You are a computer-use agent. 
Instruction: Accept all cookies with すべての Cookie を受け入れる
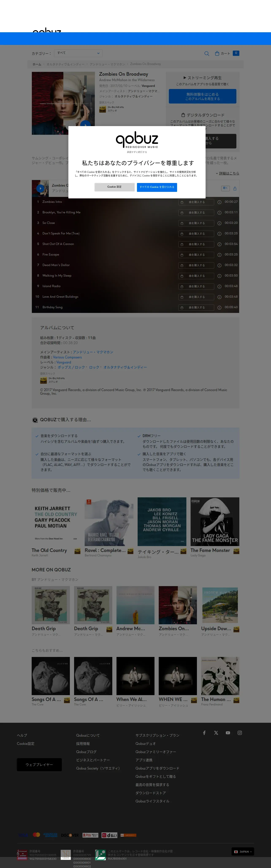[157, 187]
